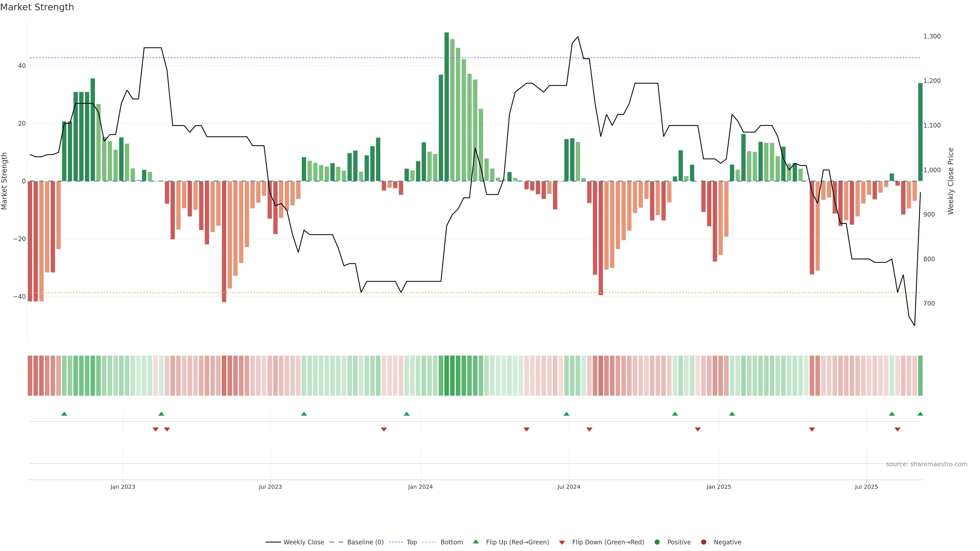Click the Flip Up legend green triangle
The image size is (980, 551).
(475, 542)
